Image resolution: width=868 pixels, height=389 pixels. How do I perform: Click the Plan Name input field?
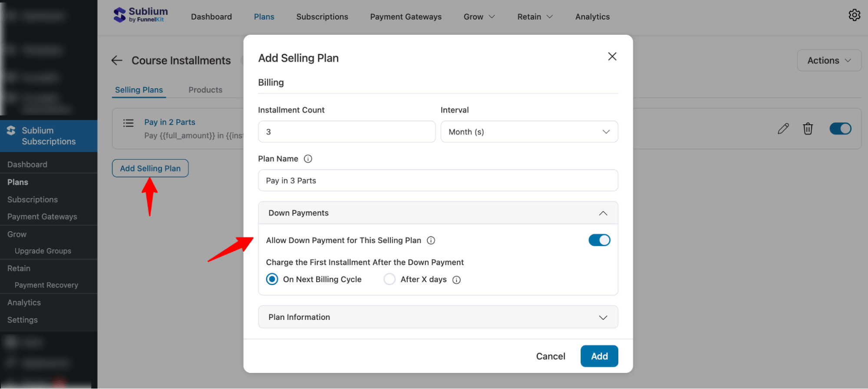coord(438,180)
